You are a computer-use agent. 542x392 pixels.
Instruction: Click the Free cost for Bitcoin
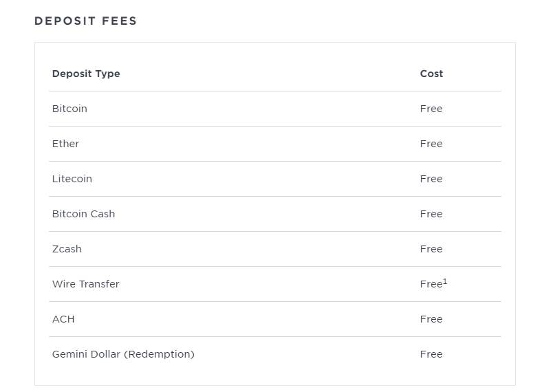(431, 109)
